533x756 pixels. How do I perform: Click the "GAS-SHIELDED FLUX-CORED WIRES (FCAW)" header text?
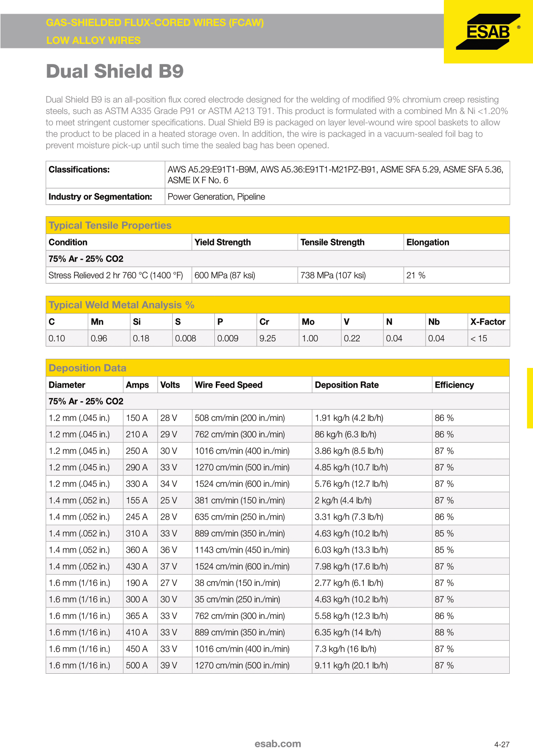155,23
